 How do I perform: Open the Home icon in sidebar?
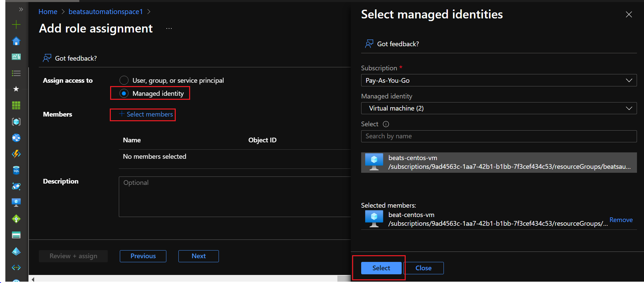(16, 41)
